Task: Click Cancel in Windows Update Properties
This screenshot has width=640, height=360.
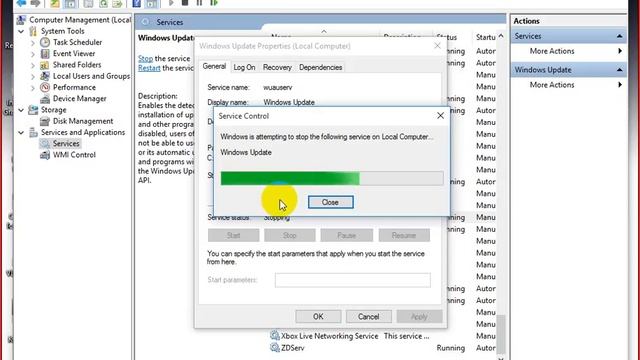Action: [x=369, y=316]
